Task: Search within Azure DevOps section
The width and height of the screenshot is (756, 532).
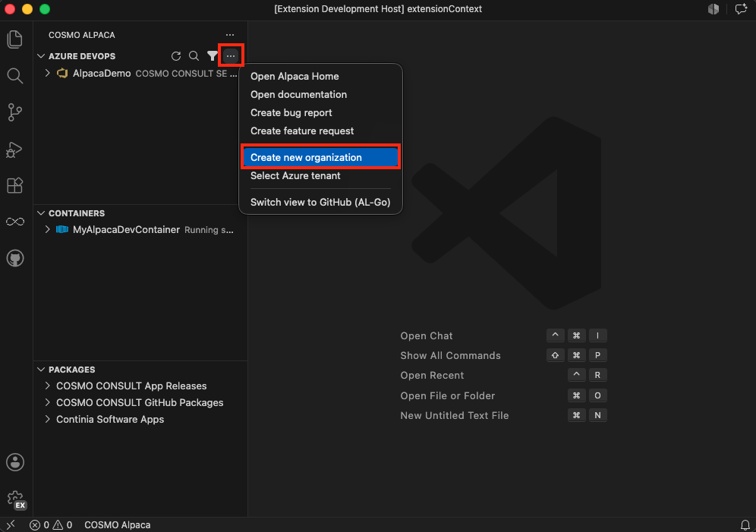Action: pos(194,56)
